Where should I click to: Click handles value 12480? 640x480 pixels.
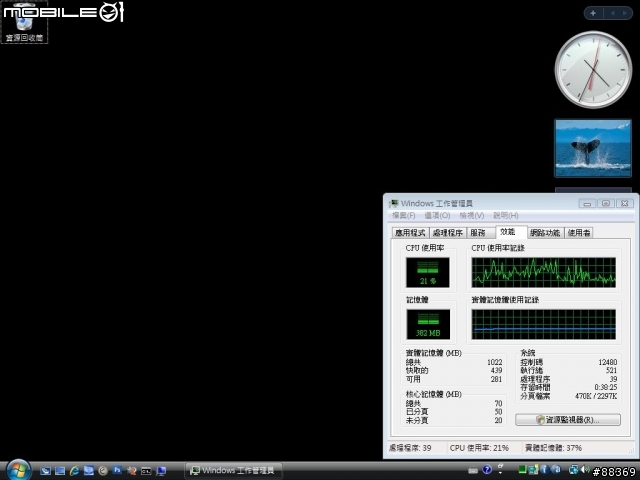pos(607,362)
